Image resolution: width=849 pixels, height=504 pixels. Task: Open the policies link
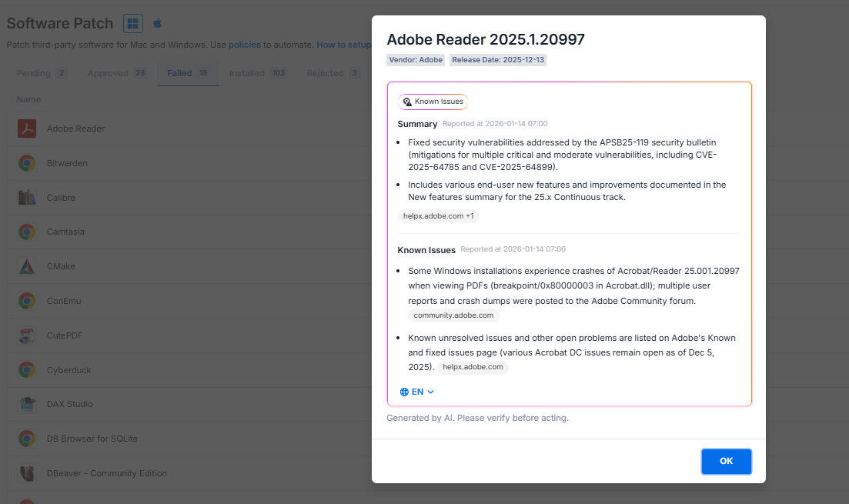click(x=244, y=45)
